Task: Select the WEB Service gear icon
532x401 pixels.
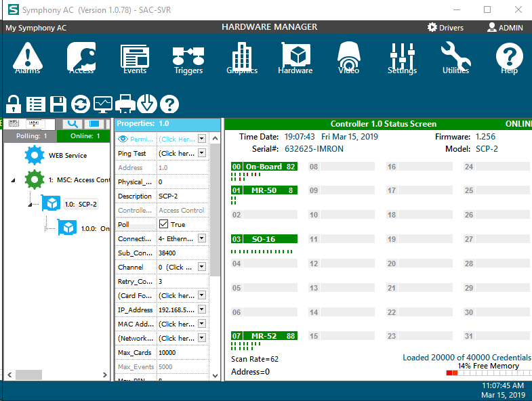Action: (x=35, y=155)
